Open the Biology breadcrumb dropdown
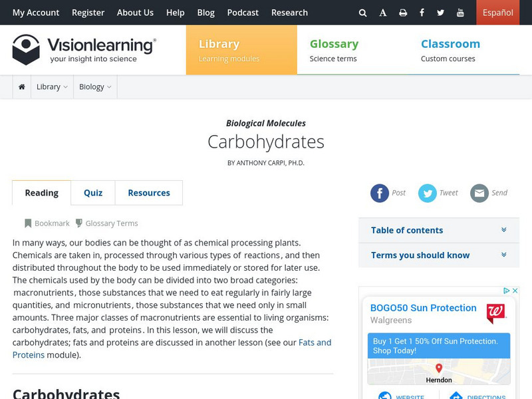 (95, 87)
